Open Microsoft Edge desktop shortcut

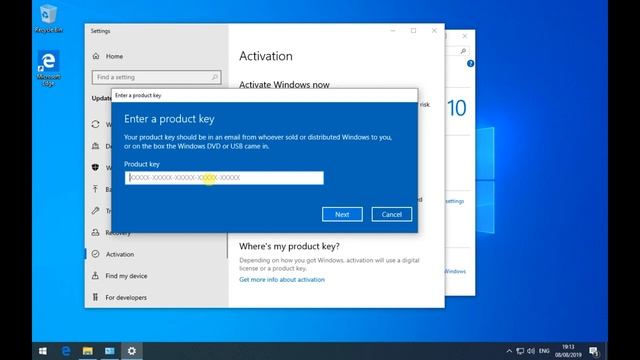tap(48, 68)
